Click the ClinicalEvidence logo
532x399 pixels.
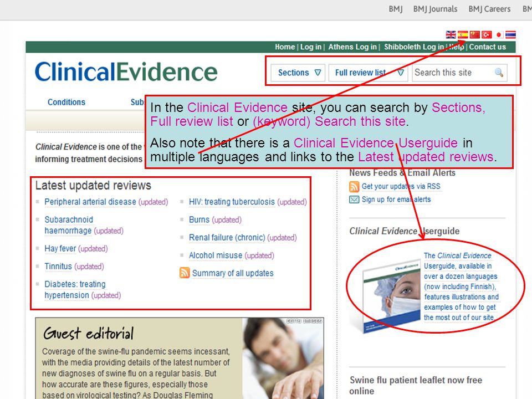(126, 72)
